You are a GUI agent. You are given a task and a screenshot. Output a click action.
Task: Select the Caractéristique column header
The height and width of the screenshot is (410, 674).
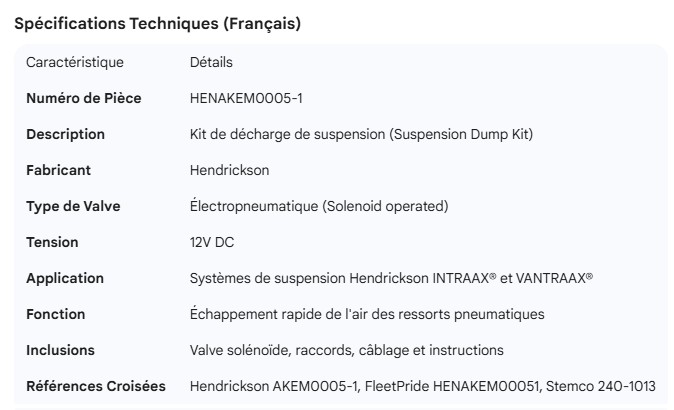(75, 62)
